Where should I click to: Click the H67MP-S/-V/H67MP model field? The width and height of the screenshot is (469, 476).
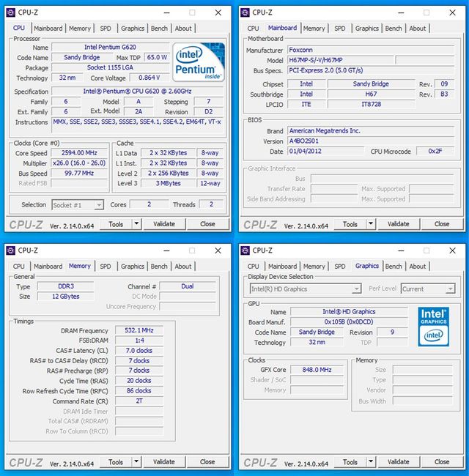(340, 60)
